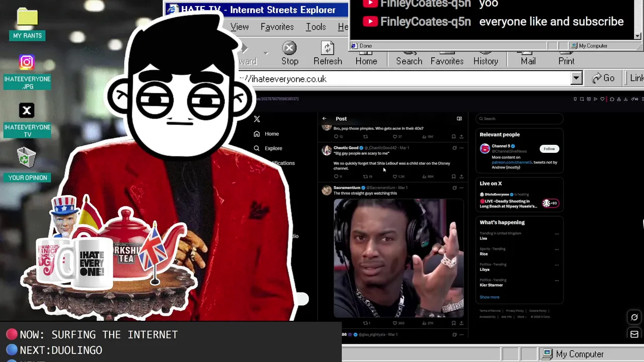
Task: Open the Sacramentium post image
Action: (x=398, y=258)
